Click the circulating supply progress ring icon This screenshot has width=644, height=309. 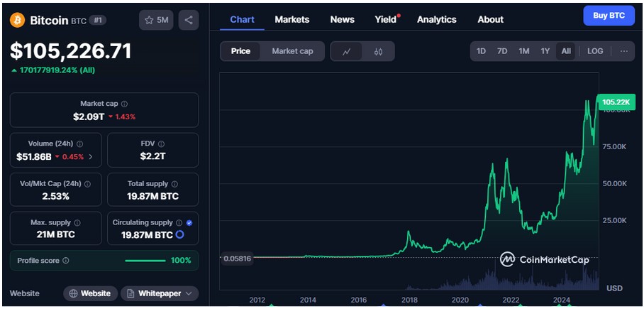[179, 235]
